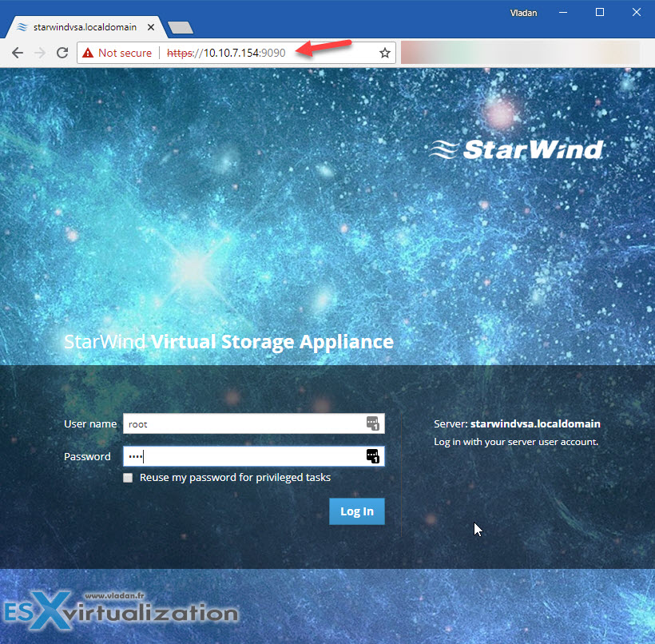This screenshot has height=644, width=655.
Task: Click the Log In button
Action: tap(357, 511)
